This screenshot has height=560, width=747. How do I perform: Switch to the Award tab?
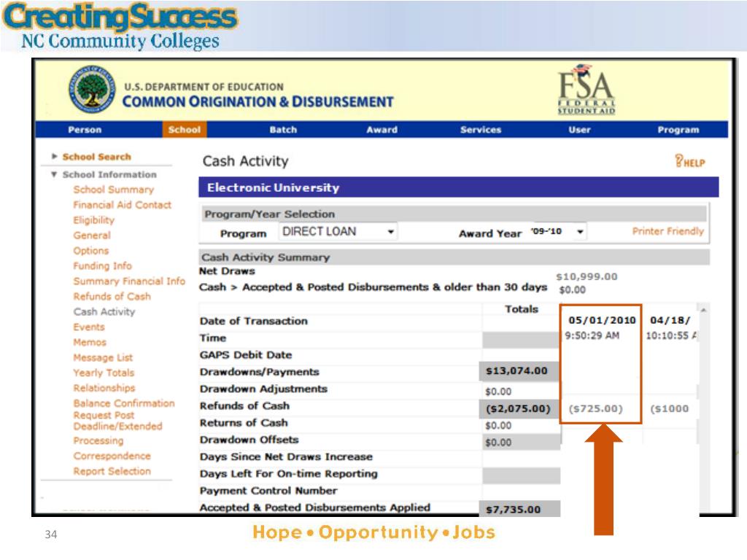click(382, 130)
